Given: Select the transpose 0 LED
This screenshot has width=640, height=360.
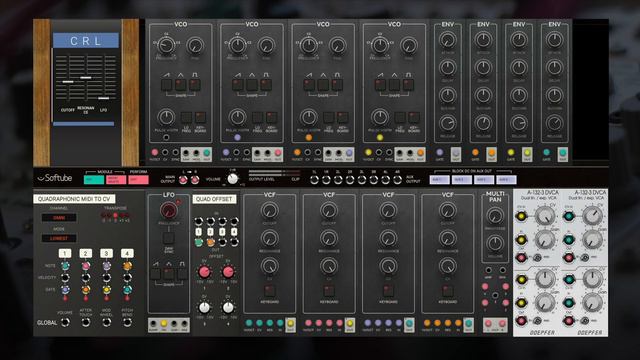Looking at the screenshot, I should coord(116,215).
